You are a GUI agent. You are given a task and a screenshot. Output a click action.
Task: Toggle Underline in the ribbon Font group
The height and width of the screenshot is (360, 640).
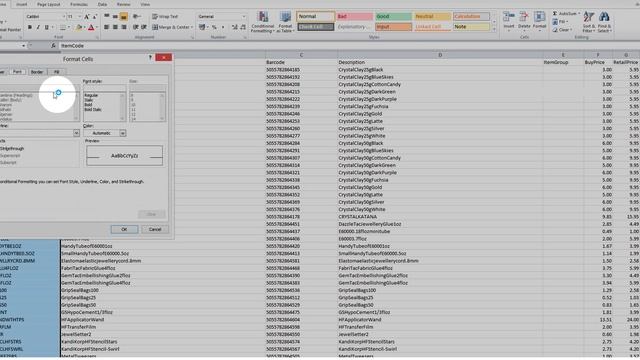point(47,27)
